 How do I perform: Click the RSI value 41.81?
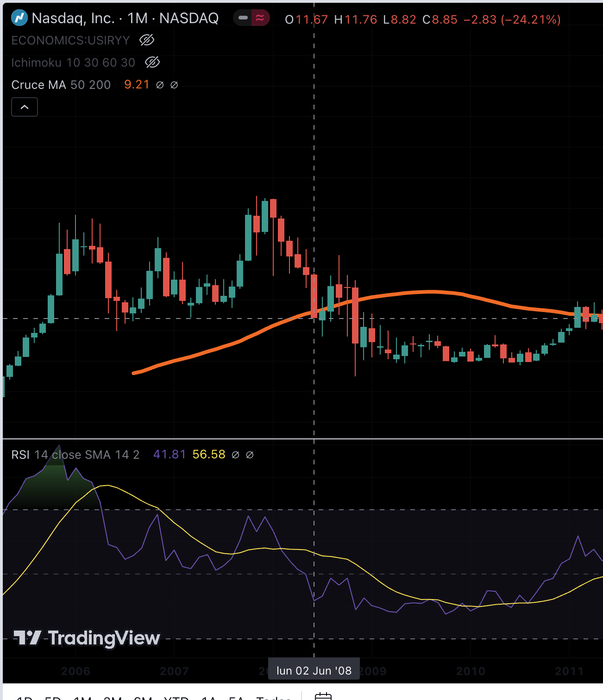pos(169,455)
